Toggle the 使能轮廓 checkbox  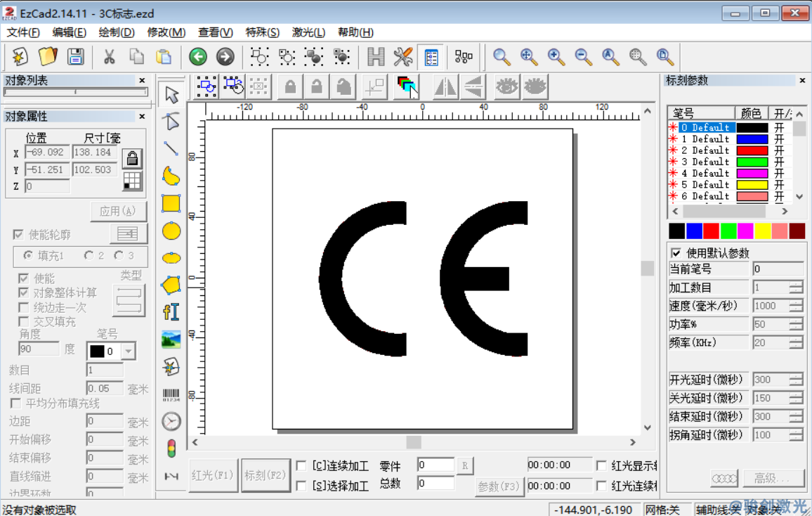click(x=18, y=235)
